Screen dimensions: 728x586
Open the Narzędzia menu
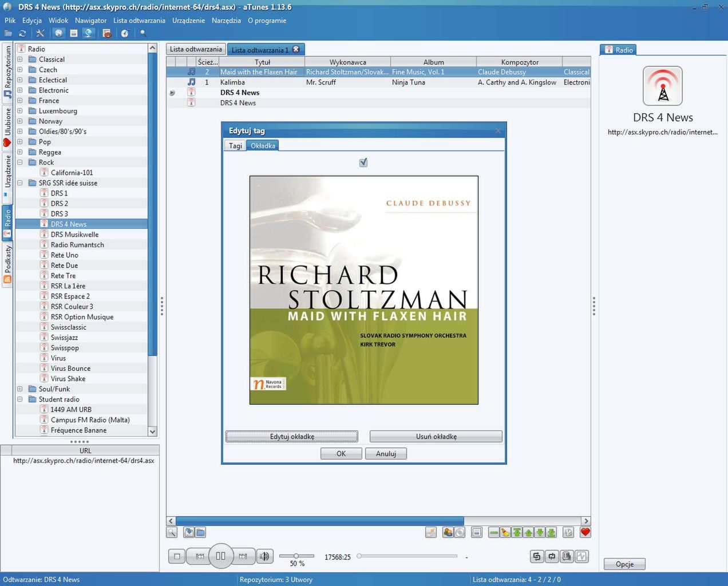[226, 21]
